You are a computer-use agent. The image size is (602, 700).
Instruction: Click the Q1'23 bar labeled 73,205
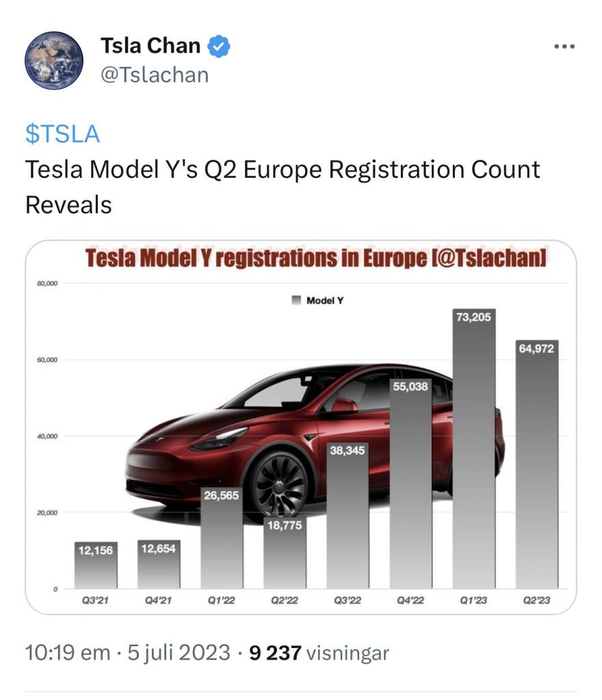click(474, 448)
